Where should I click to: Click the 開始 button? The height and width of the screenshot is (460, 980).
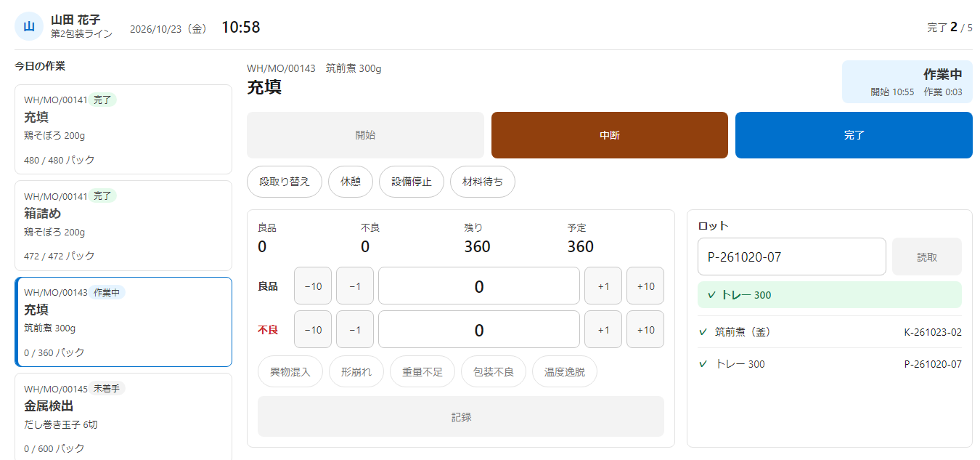[x=365, y=135]
